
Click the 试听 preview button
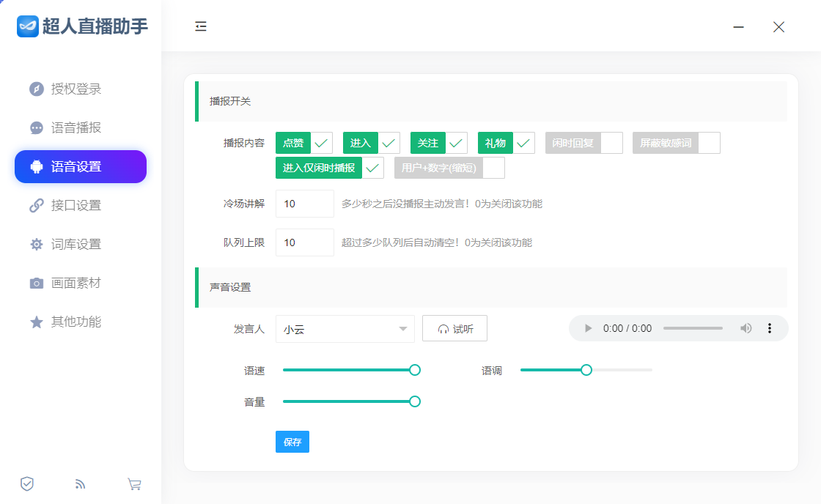[x=454, y=329]
